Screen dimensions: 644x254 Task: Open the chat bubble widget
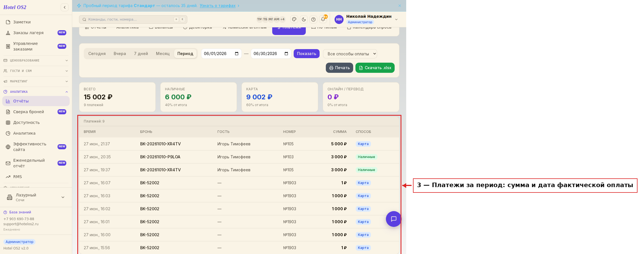[x=394, y=219]
